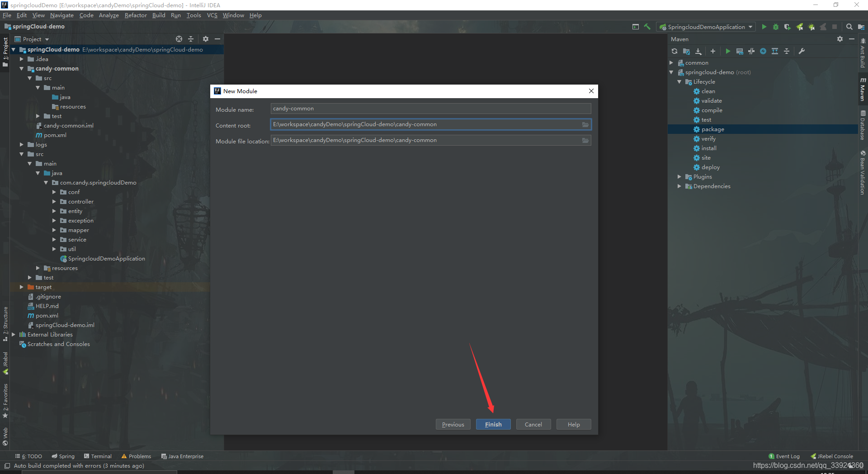Collapse candy-common folder in Project tree
868x474 pixels.
click(21, 69)
